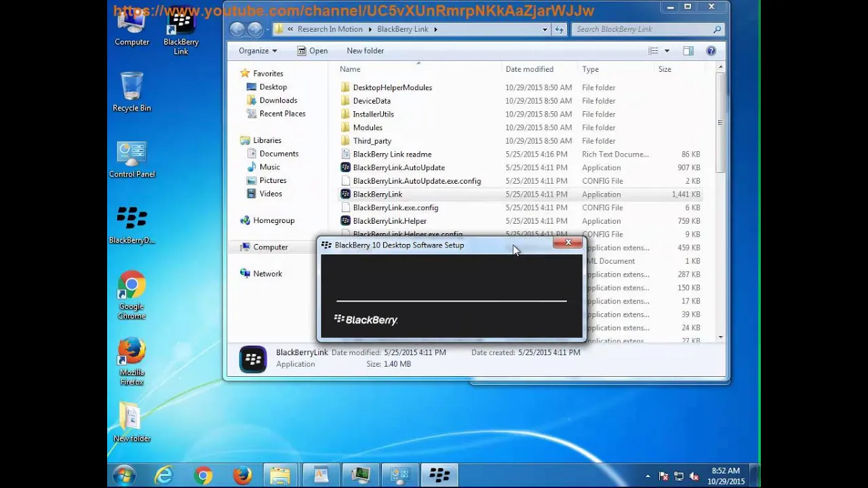Open Chrome from the taskbar

coord(203,476)
